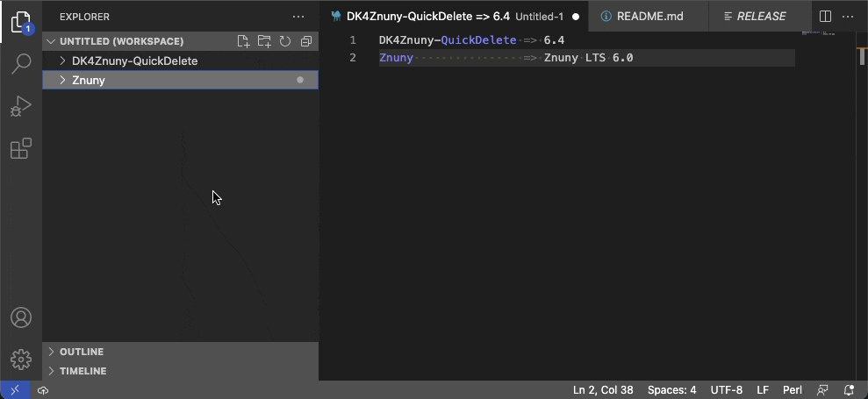Open editor more actions menu
868x399 pixels.
[848, 17]
